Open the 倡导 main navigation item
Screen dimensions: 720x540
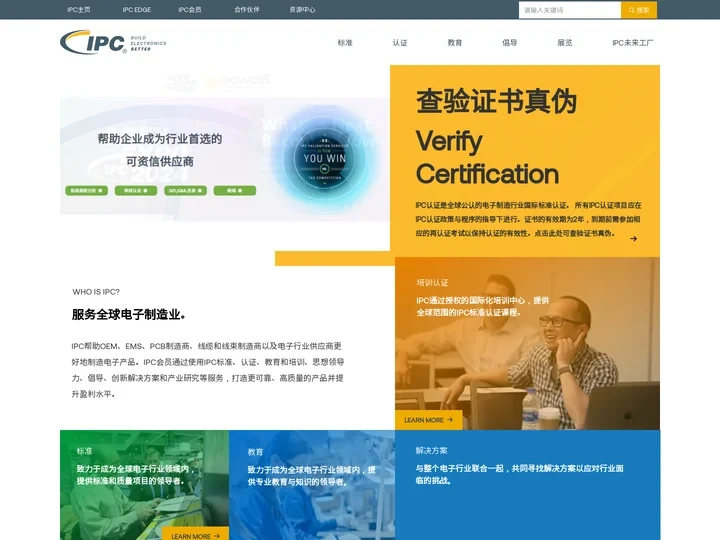510,43
